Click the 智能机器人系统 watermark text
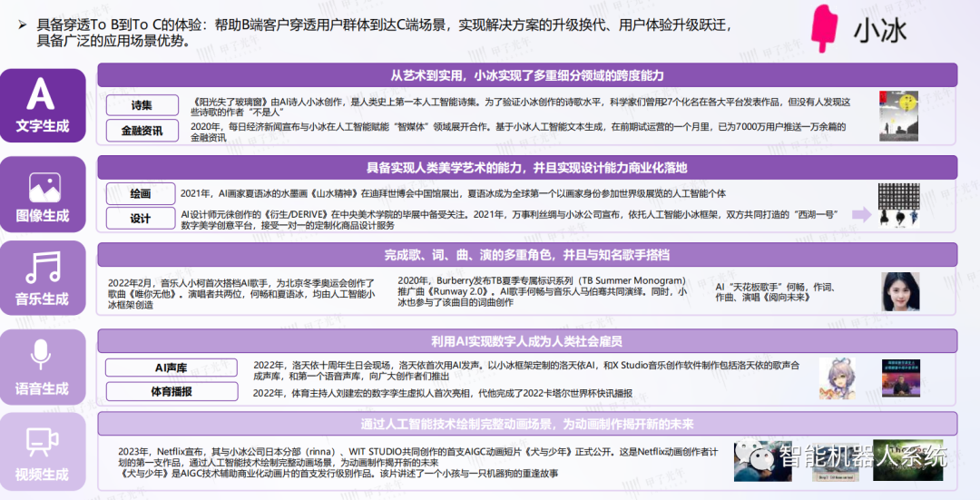This screenshot has height=500, width=980. click(x=864, y=456)
